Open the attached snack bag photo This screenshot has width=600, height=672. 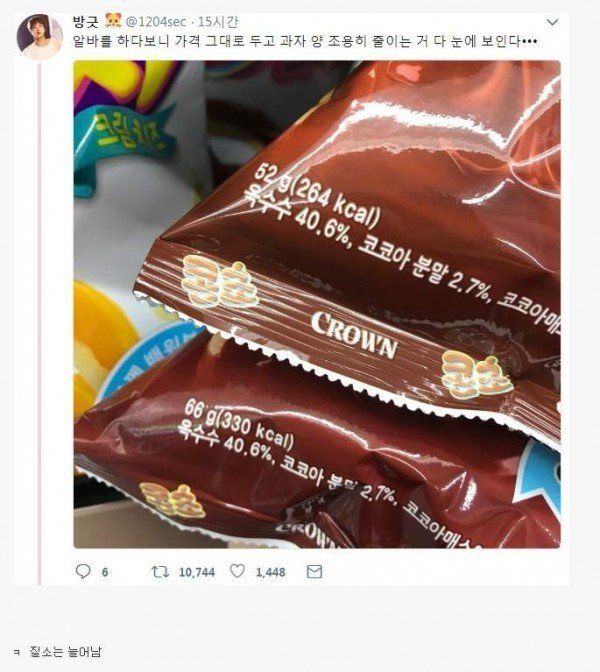pos(317,304)
